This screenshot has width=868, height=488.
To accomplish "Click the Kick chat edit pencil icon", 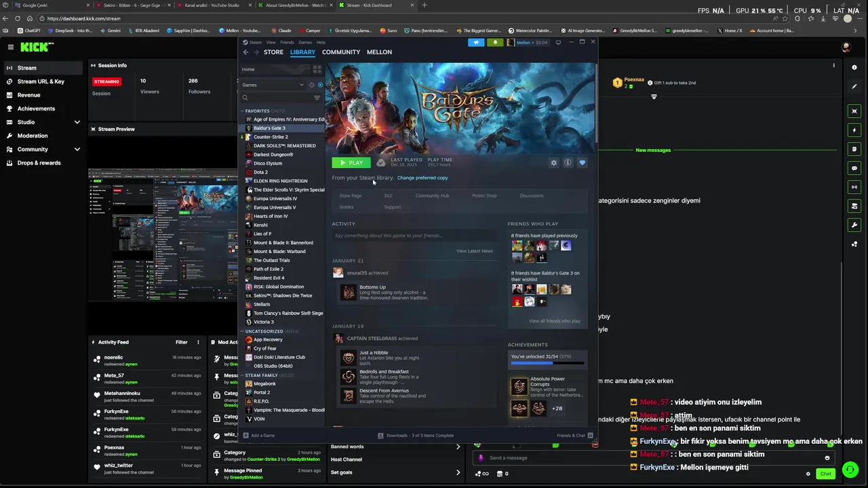I will point(854,87).
